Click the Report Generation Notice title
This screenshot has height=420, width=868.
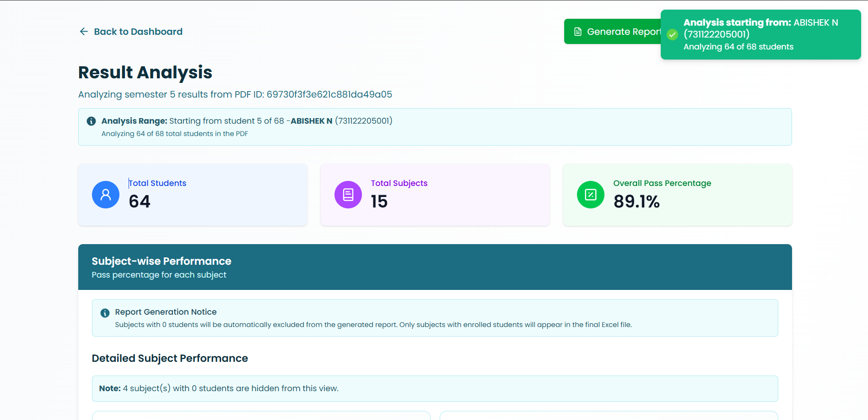pyautogui.click(x=166, y=312)
